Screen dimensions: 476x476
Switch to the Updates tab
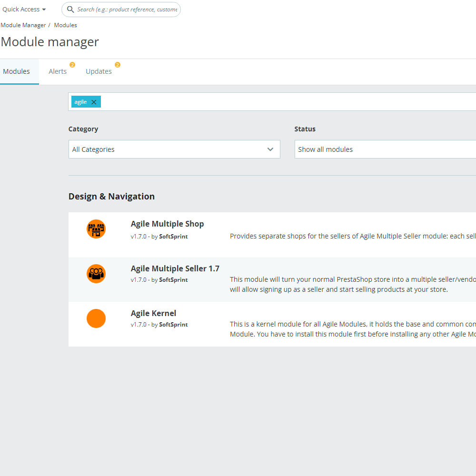point(99,71)
